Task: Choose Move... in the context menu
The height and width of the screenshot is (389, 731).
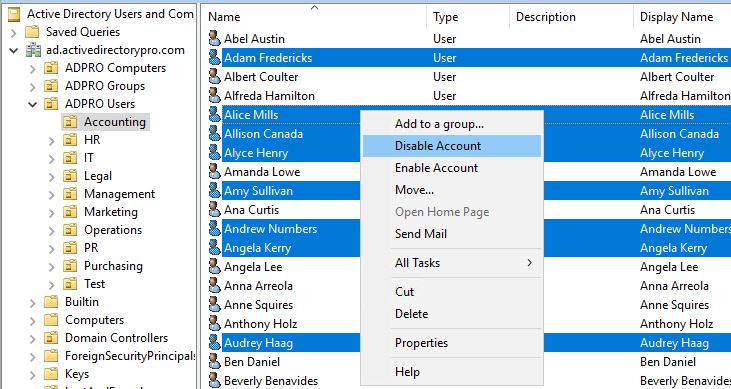Action: coord(452,190)
